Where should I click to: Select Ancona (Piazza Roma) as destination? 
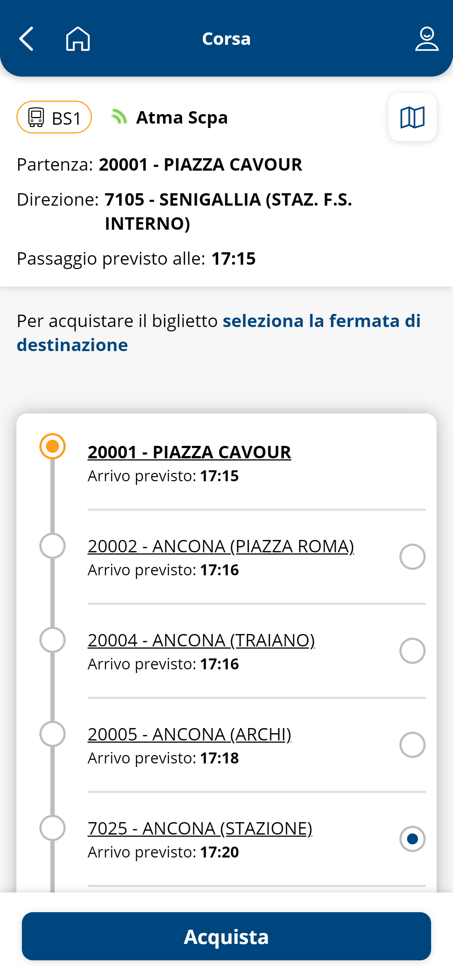click(412, 557)
